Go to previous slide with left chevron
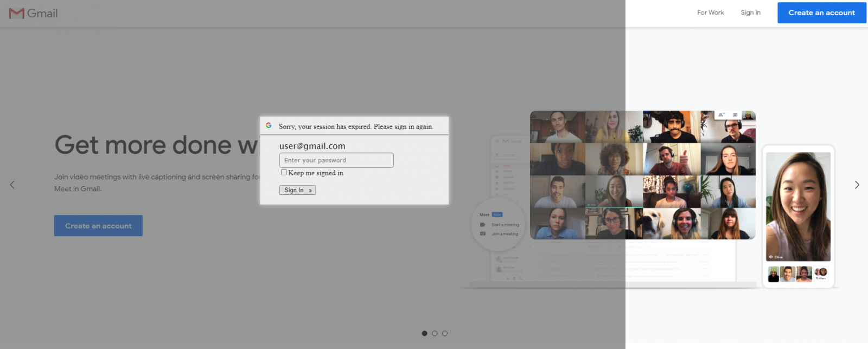Image resolution: width=868 pixels, height=349 pixels. tap(12, 185)
